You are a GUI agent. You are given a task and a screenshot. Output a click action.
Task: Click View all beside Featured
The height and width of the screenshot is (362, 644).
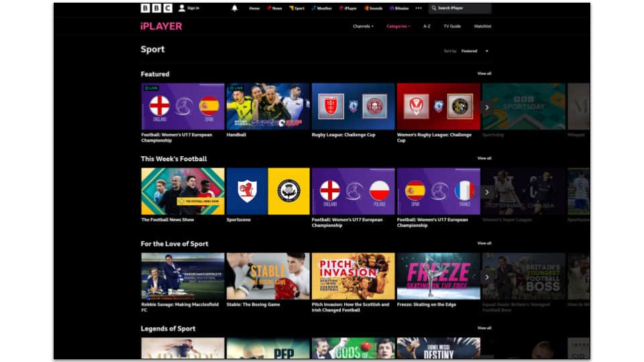tap(484, 74)
